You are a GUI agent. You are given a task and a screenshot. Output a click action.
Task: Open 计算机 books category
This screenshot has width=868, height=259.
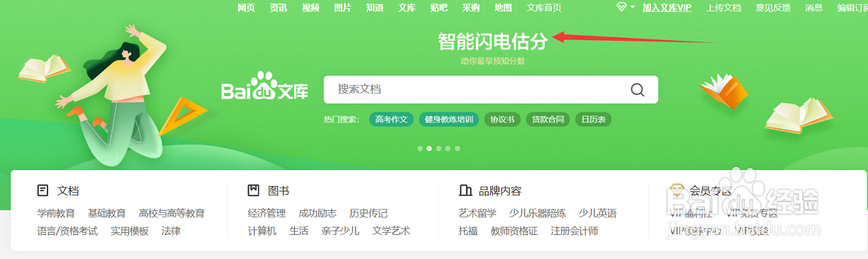(x=262, y=231)
